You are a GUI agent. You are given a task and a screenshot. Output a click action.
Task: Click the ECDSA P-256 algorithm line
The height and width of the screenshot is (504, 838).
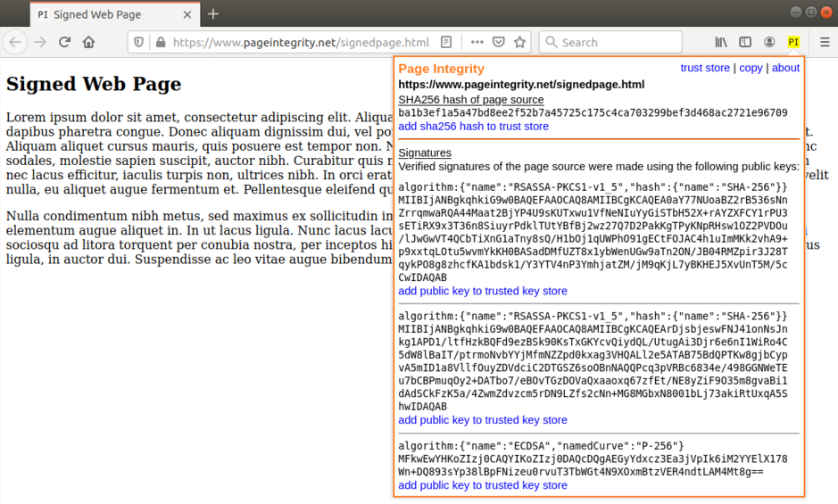[541, 446]
